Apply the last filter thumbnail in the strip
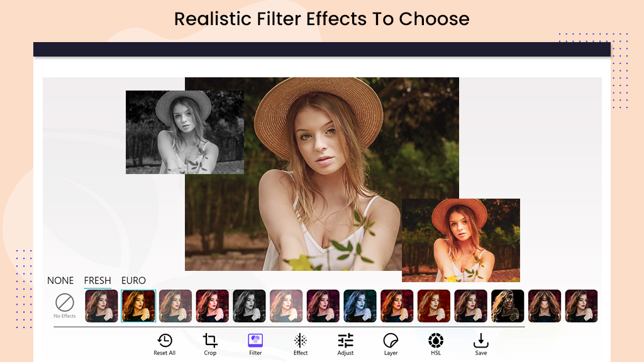Screen dimensions: 644x362 pos(582,306)
